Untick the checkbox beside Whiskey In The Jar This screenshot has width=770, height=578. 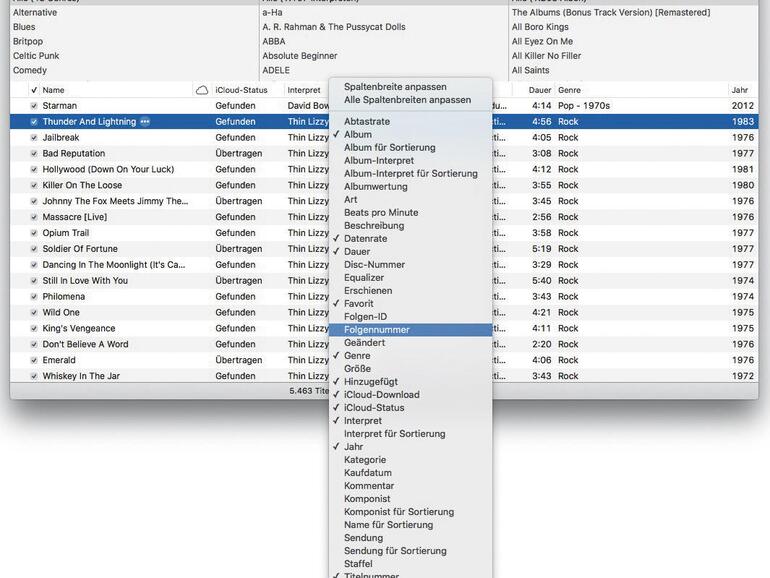tap(34, 377)
